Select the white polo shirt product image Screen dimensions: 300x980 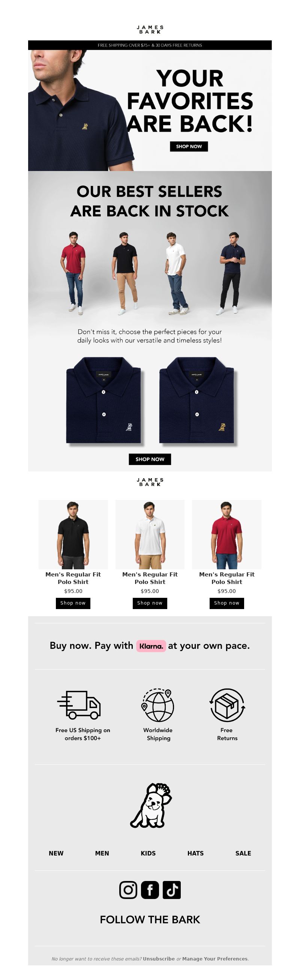pos(150,534)
